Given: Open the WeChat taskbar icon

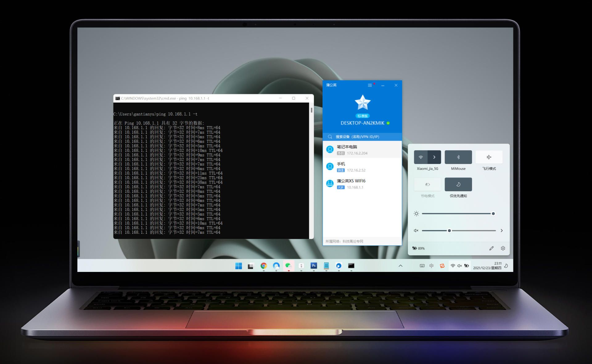Looking at the screenshot, I should [289, 266].
